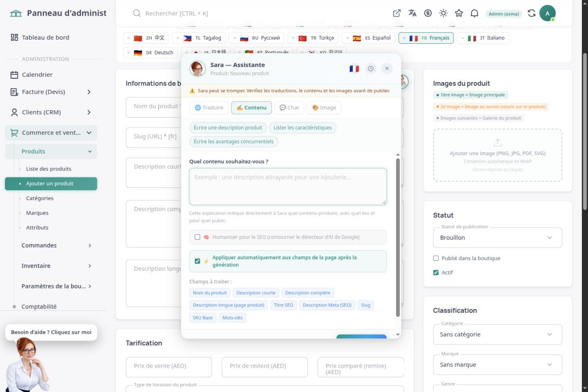Open Statut de publication dropdown
Image resolution: width=588 pixels, height=392 pixels.
[x=498, y=238]
